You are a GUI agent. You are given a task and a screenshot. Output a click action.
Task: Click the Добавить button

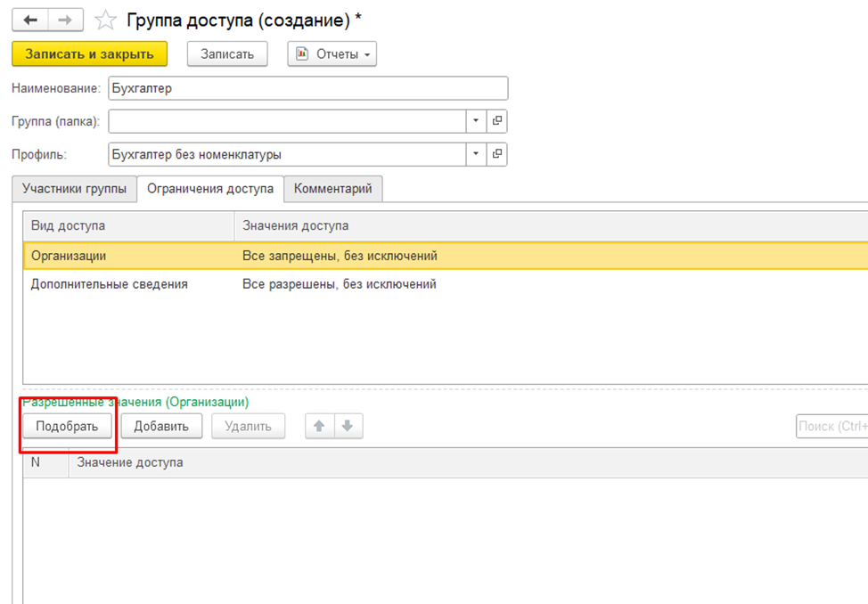(x=161, y=427)
